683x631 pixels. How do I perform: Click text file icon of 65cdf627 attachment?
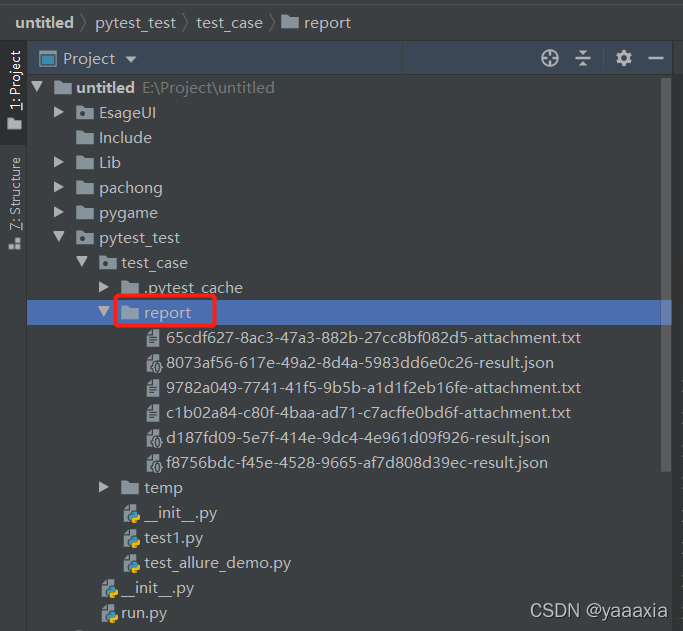point(152,338)
